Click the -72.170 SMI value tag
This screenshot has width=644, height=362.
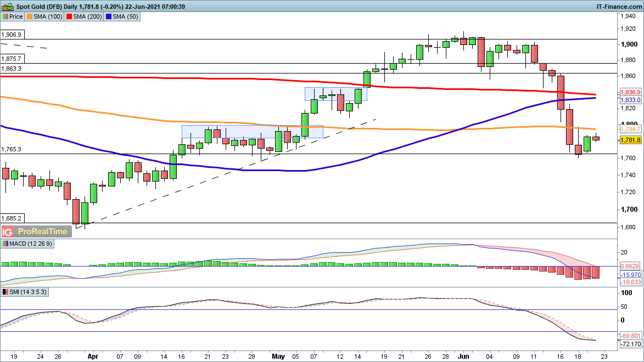[x=630, y=344]
